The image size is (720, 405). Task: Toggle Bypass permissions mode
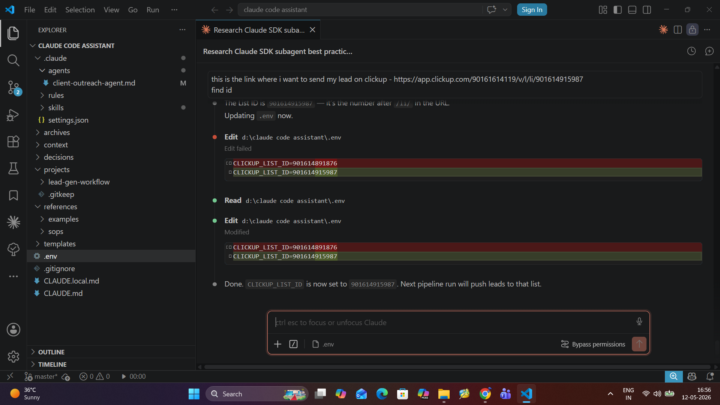593,344
